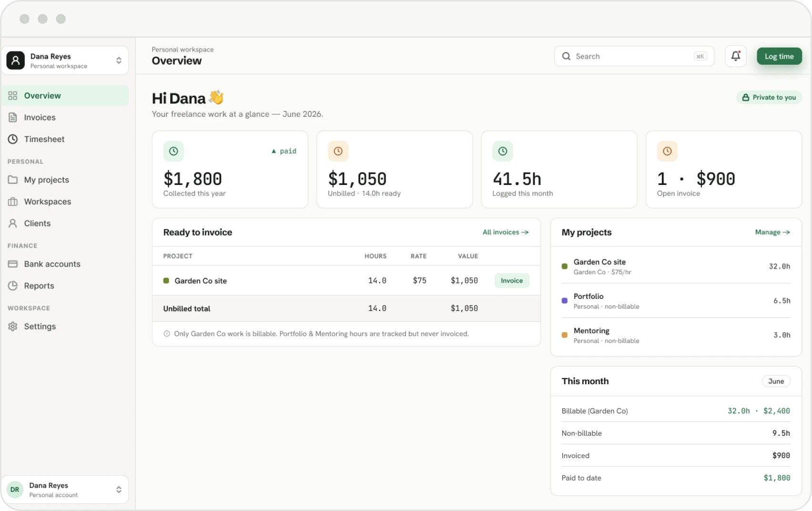Click green dot beside Garden Co site project

tap(565, 266)
